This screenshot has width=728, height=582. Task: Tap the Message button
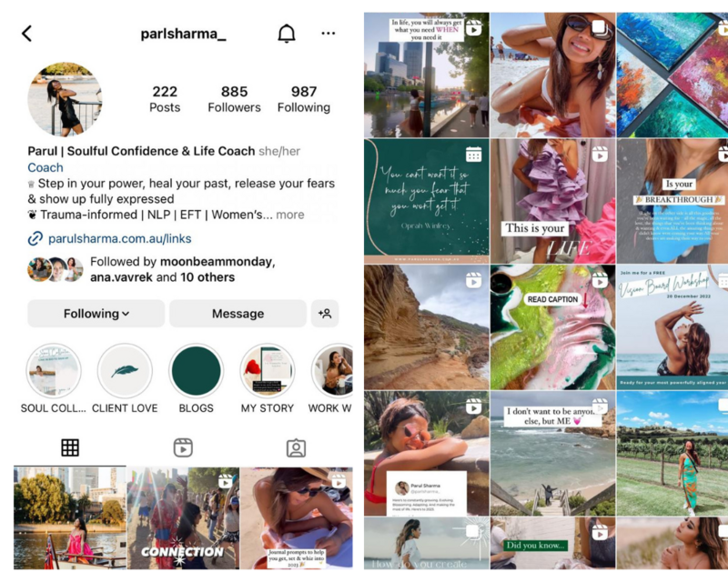(238, 314)
